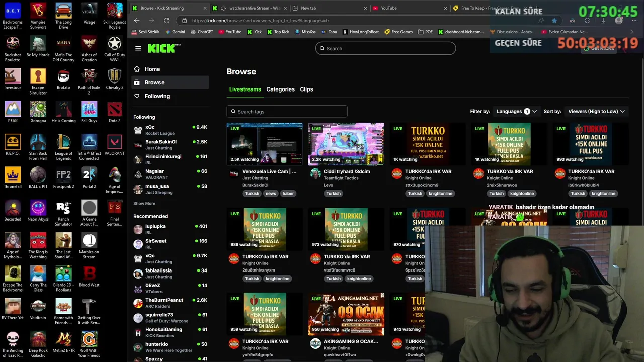Toggle Kick sidebar hamburger menu
The height and width of the screenshot is (362, 644).
(x=138, y=48)
